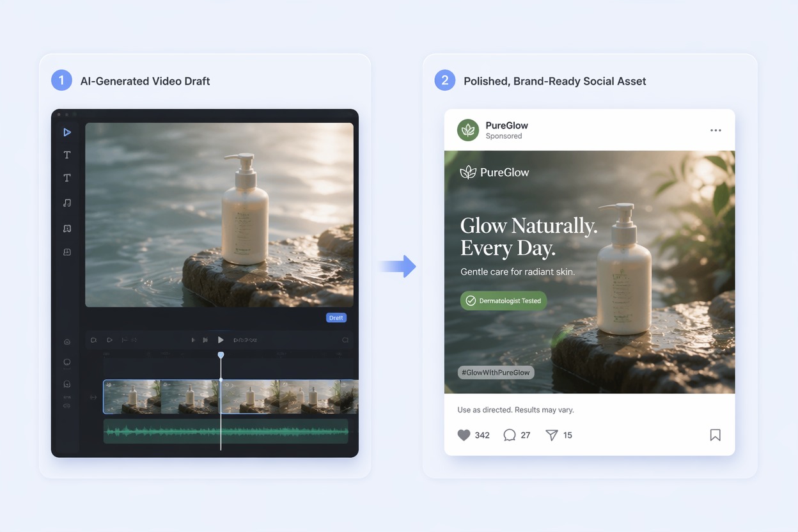Click the green audio waveform track
The height and width of the screenshot is (532, 798).
click(x=226, y=432)
